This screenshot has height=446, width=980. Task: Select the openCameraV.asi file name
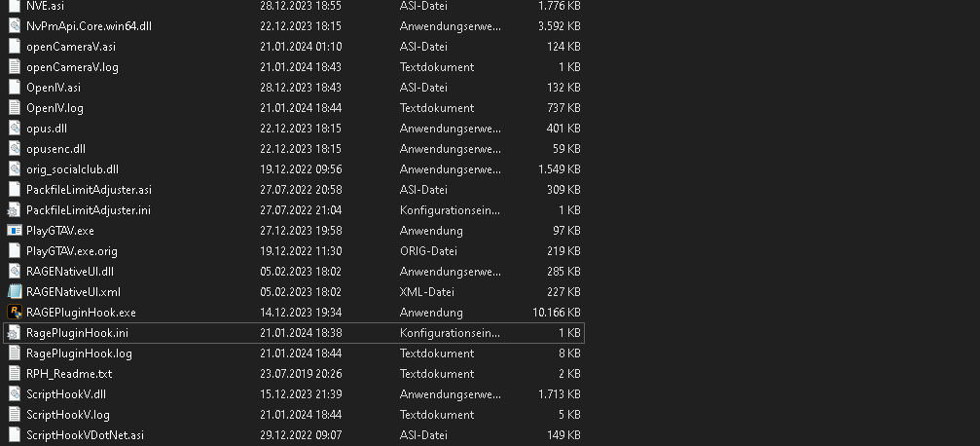(71, 47)
